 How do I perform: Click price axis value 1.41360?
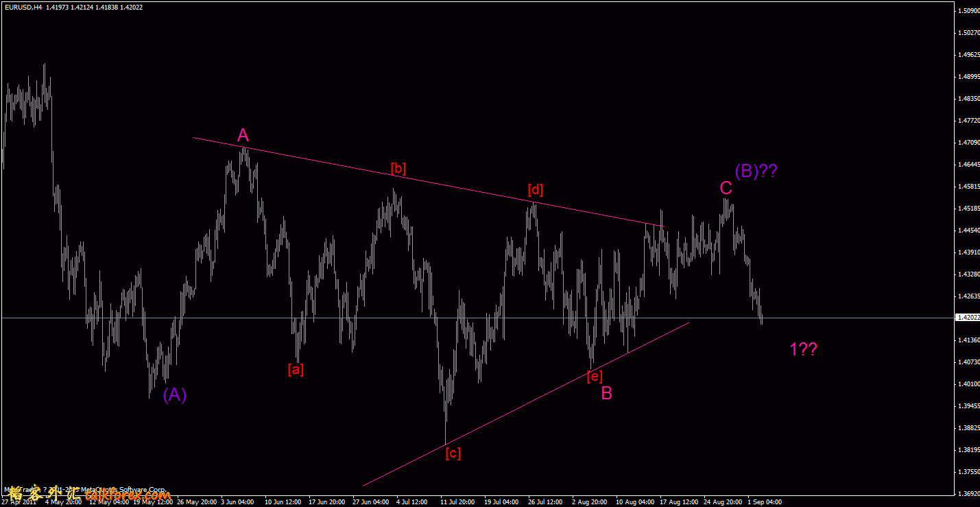point(968,340)
